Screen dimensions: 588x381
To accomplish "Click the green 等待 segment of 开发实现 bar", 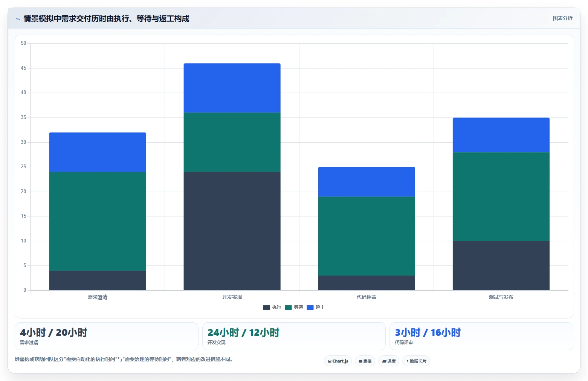I will point(232,142).
